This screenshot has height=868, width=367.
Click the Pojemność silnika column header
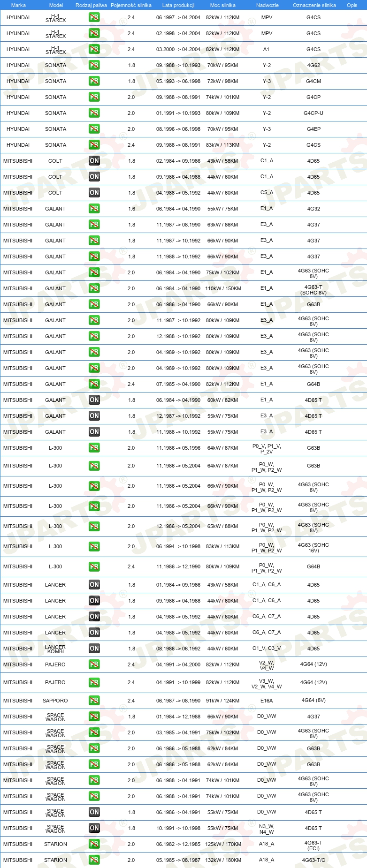pyautogui.click(x=131, y=5)
